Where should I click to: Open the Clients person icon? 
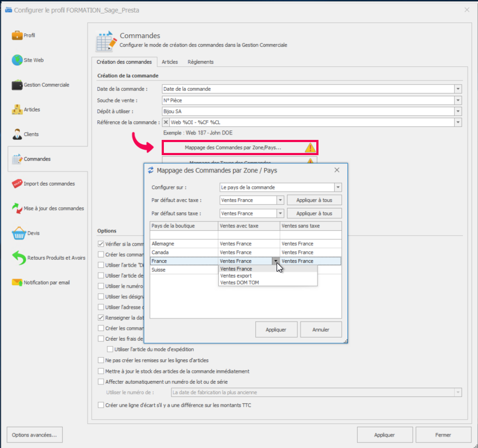click(17, 134)
